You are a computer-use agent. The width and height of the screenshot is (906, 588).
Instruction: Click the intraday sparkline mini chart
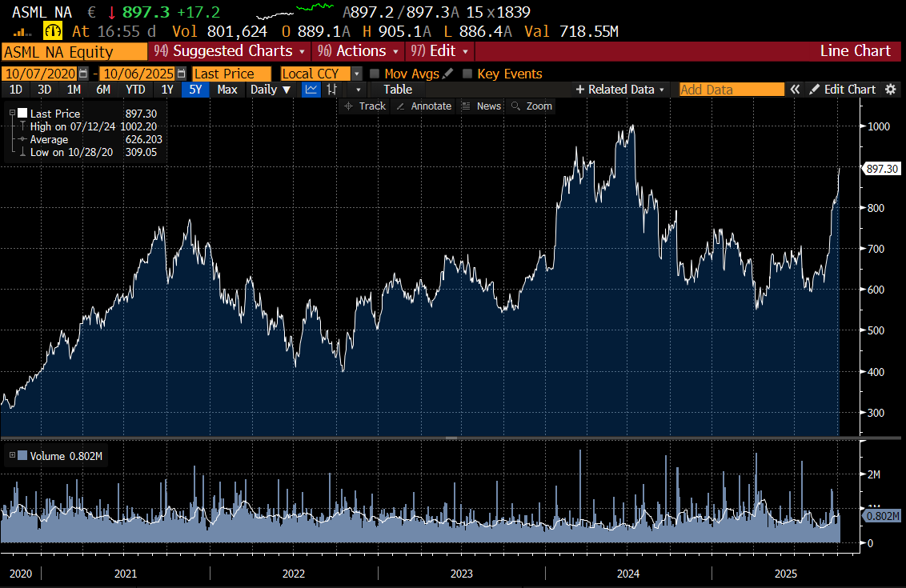pyautogui.click(x=295, y=10)
